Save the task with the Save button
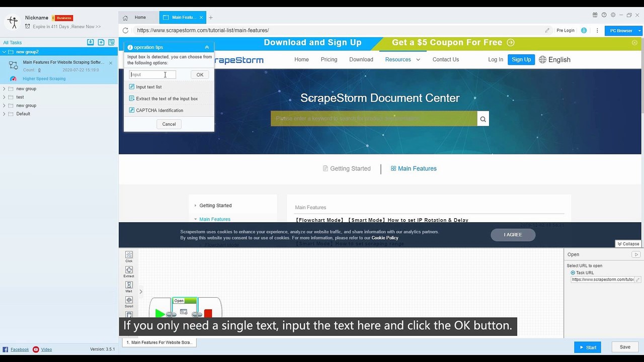Image resolution: width=644 pixels, height=362 pixels. pyautogui.click(x=625, y=347)
